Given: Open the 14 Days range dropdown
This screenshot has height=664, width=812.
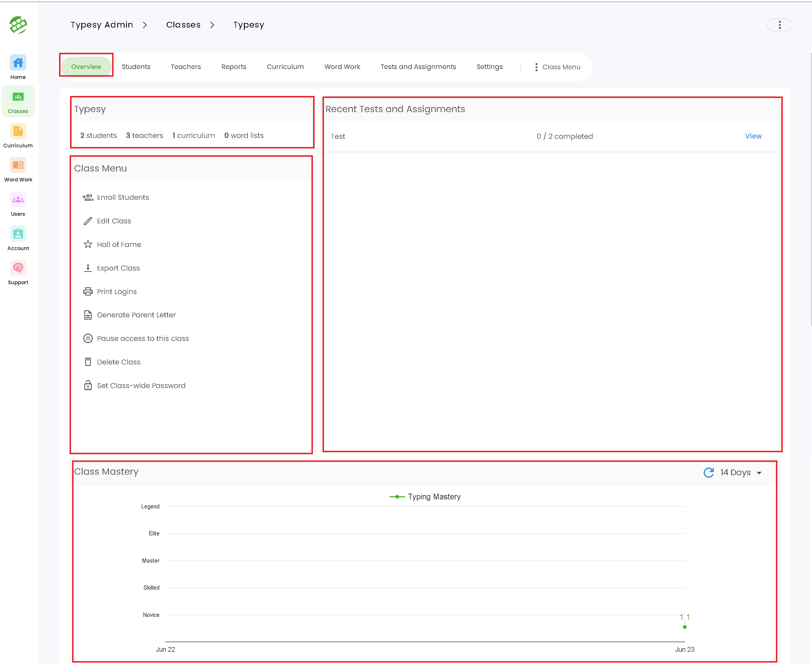Looking at the screenshot, I should 741,472.
